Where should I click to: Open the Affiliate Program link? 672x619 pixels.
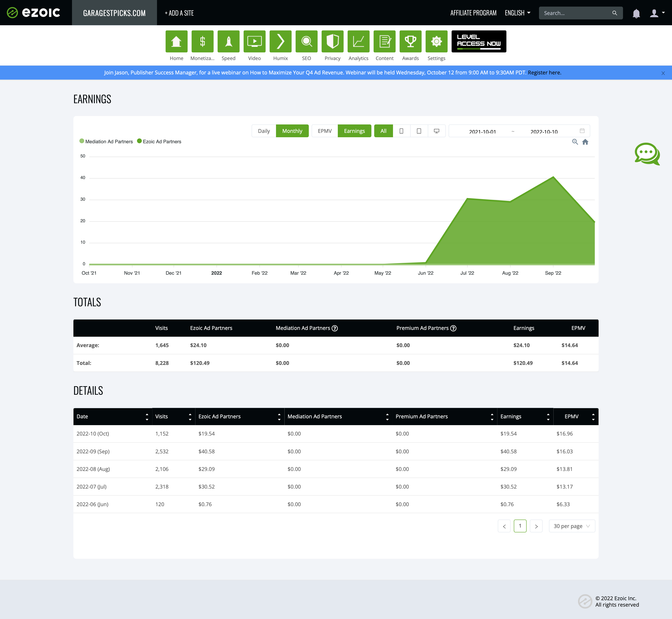coord(473,13)
